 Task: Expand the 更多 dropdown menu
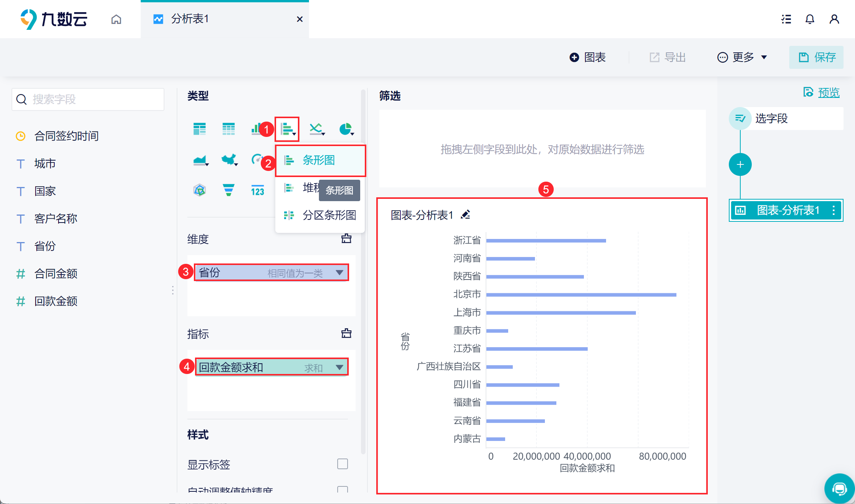tap(742, 57)
